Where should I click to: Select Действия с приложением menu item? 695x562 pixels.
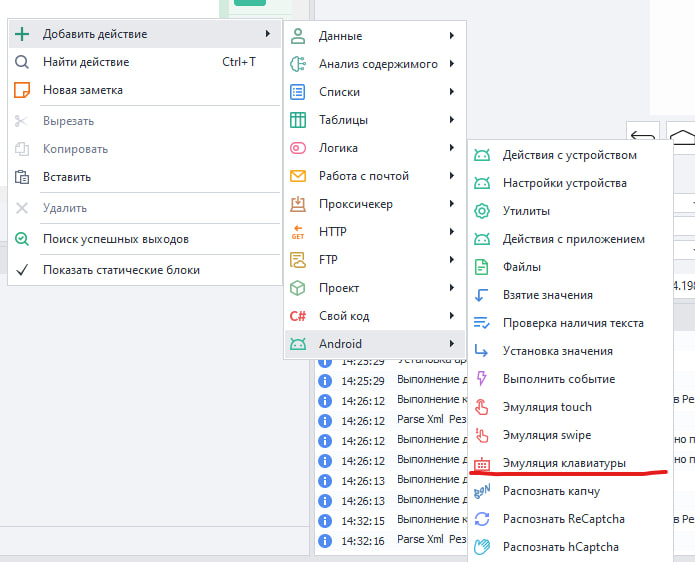[x=570, y=239]
